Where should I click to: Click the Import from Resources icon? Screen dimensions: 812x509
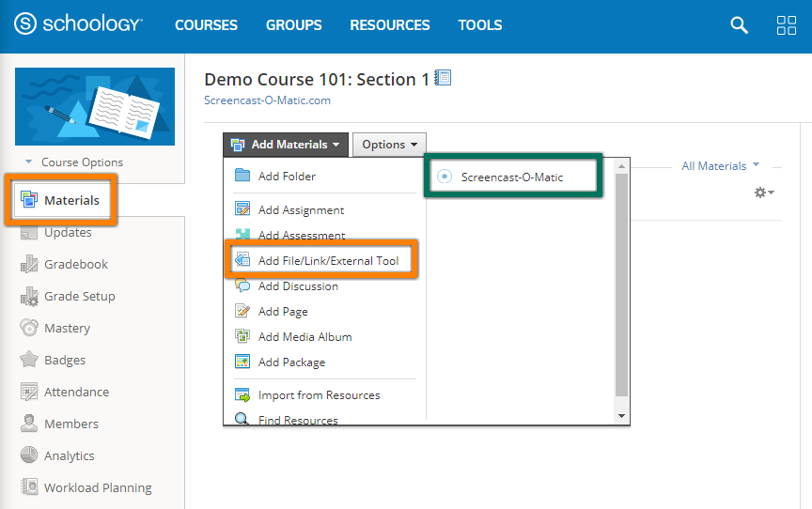point(242,394)
